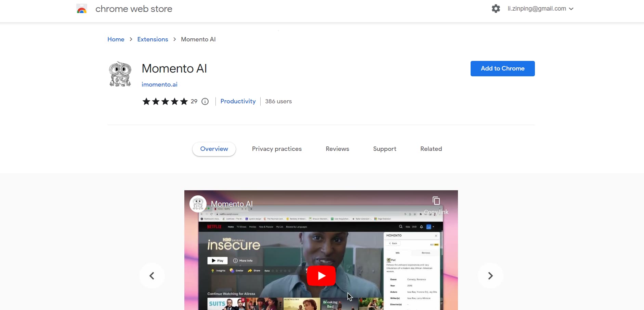Select the Support tab
The width and height of the screenshot is (644, 310).
[384, 149]
